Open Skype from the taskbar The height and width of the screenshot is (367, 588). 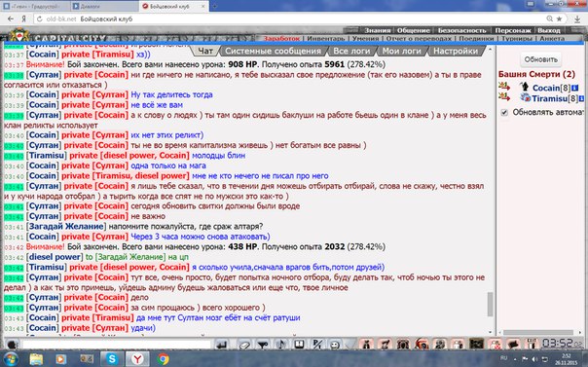111,359
